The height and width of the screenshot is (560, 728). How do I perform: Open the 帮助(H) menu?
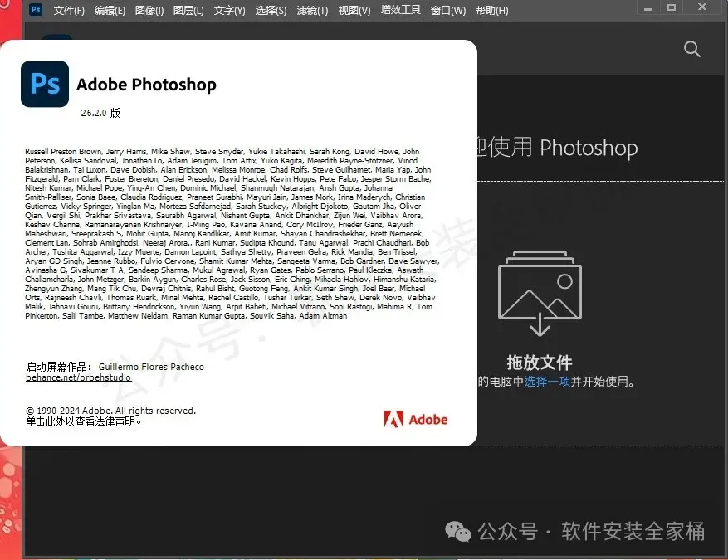tap(491, 10)
